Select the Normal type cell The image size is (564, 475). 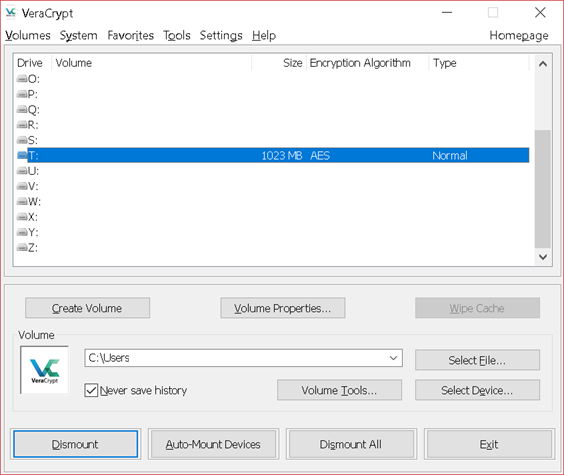450,156
